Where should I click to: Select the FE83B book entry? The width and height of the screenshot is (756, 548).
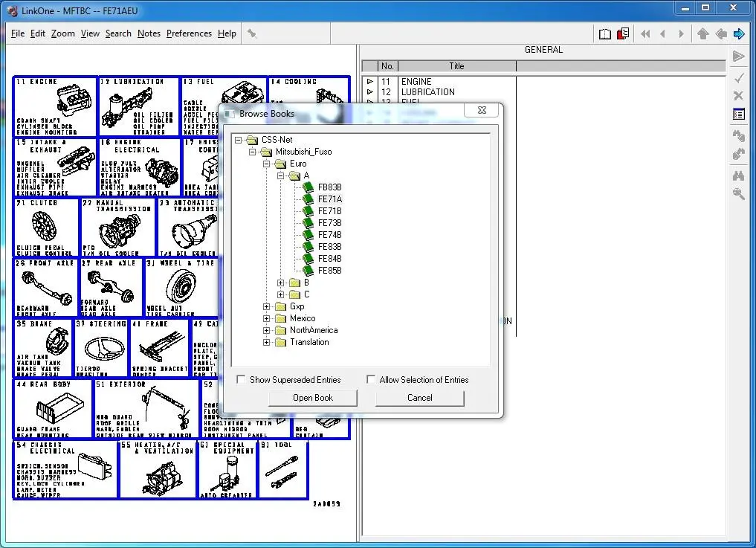[x=330, y=247]
